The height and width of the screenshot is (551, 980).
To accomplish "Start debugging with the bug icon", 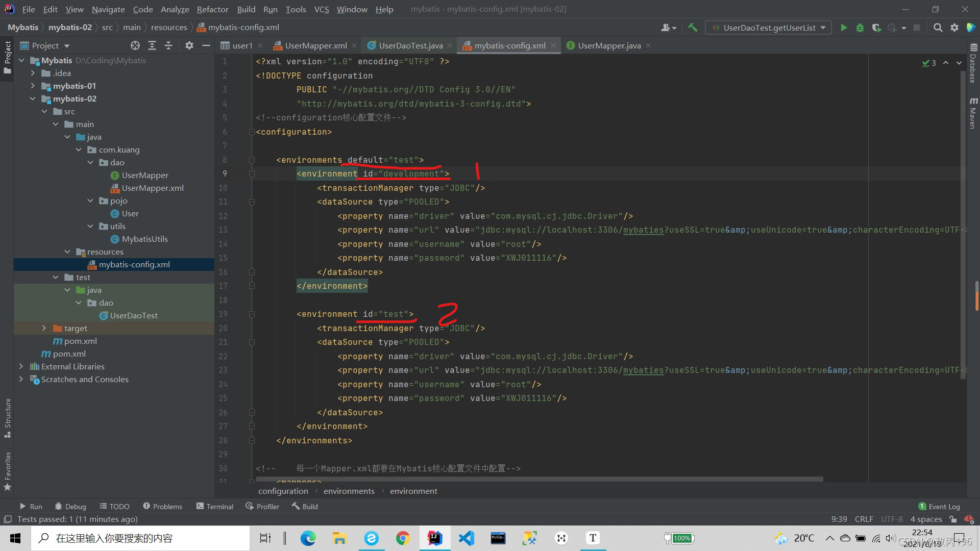I will point(860,28).
